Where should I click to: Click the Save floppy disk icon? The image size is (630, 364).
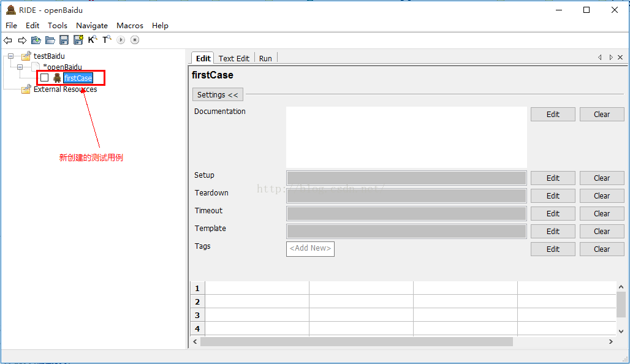coord(64,40)
